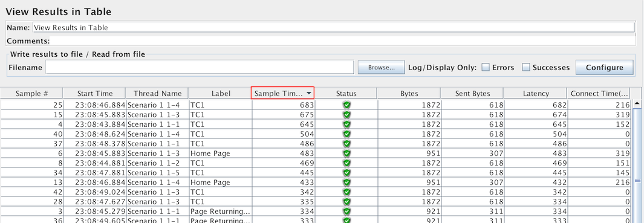Tick the Successes checkbox
Screen dimensions: 644x223
(x=525, y=67)
